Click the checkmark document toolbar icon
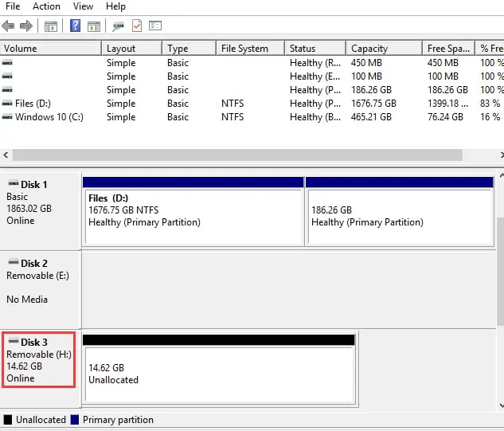This screenshot has height=431, width=504. 136,26
